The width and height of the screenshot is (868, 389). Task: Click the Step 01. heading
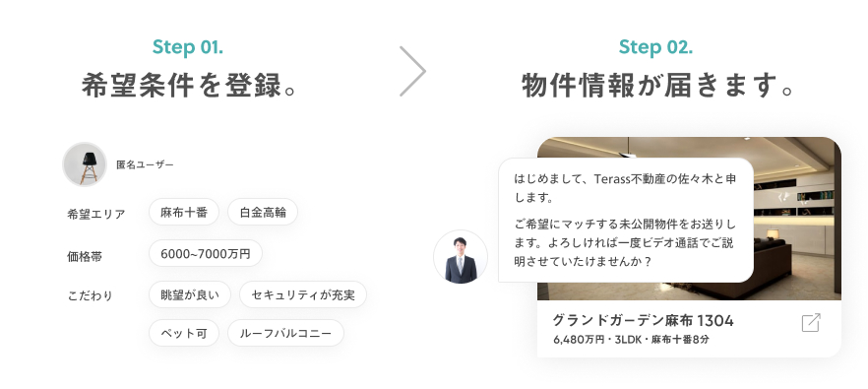coord(188,47)
